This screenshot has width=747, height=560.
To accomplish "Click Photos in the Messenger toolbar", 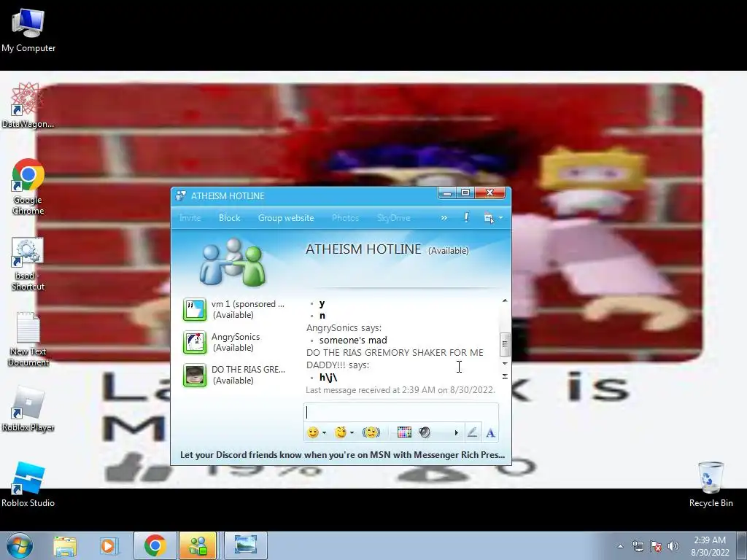I will point(345,218).
